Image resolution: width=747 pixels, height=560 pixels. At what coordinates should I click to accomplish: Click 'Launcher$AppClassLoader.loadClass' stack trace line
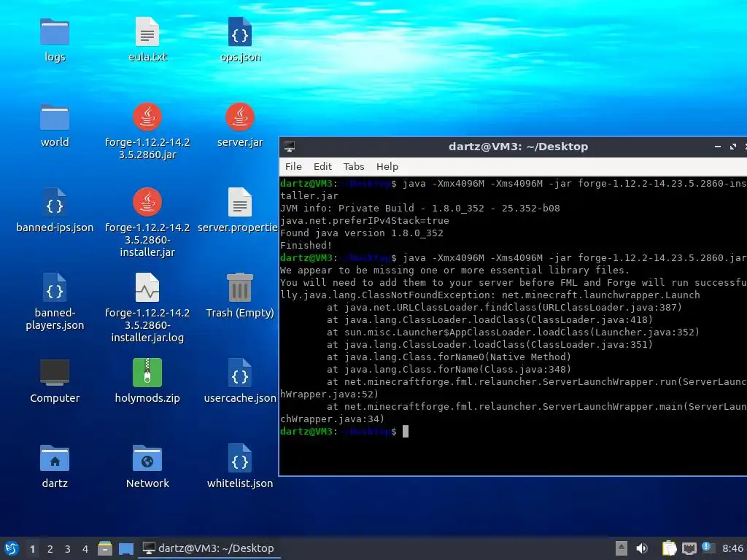click(x=513, y=332)
